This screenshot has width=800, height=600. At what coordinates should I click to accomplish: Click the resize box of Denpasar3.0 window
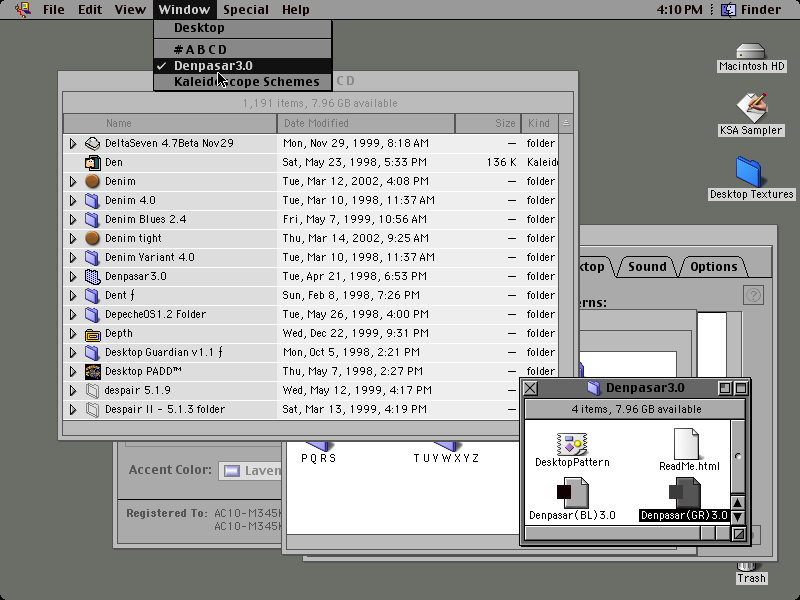[738, 534]
